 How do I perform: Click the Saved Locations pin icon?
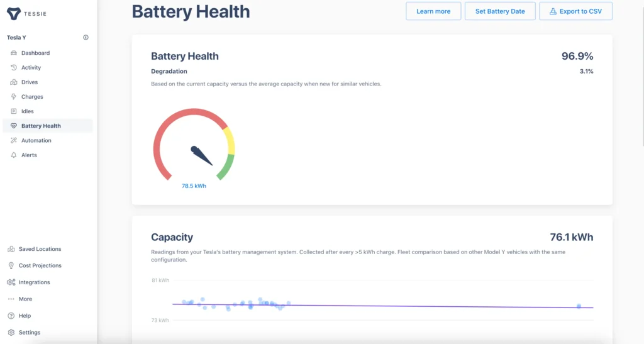coord(11,249)
